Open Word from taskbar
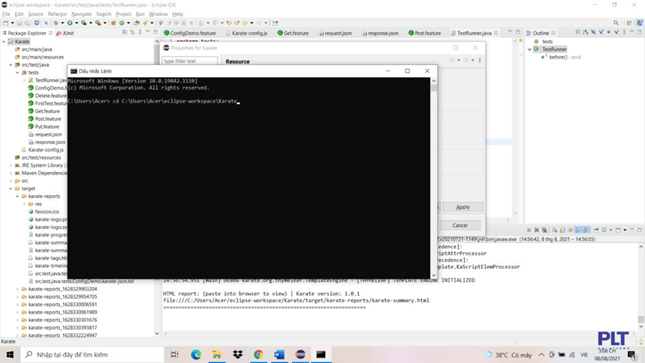The height and width of the screenshot is (363, 645). click(x=279, y=354)
